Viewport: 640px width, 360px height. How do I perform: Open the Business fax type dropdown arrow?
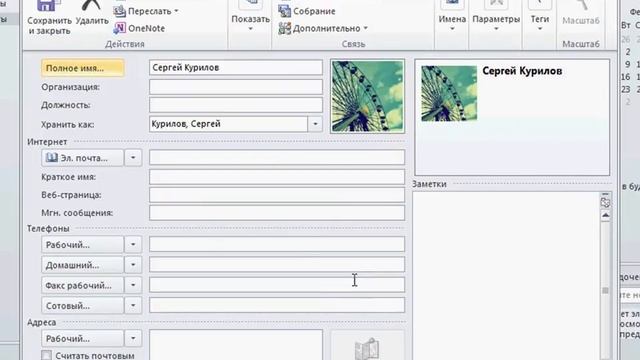pyautogui.click(x=133, y=285)
